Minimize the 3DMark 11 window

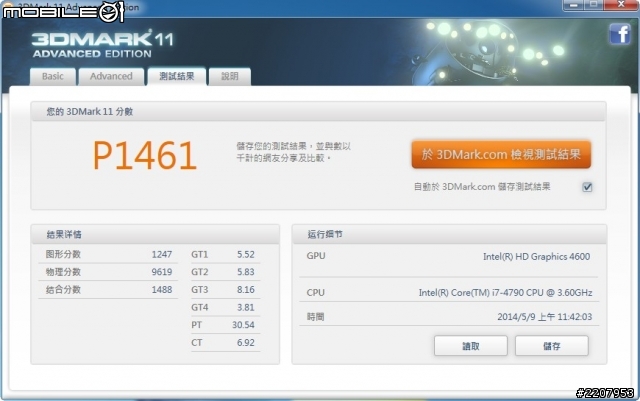573,4
